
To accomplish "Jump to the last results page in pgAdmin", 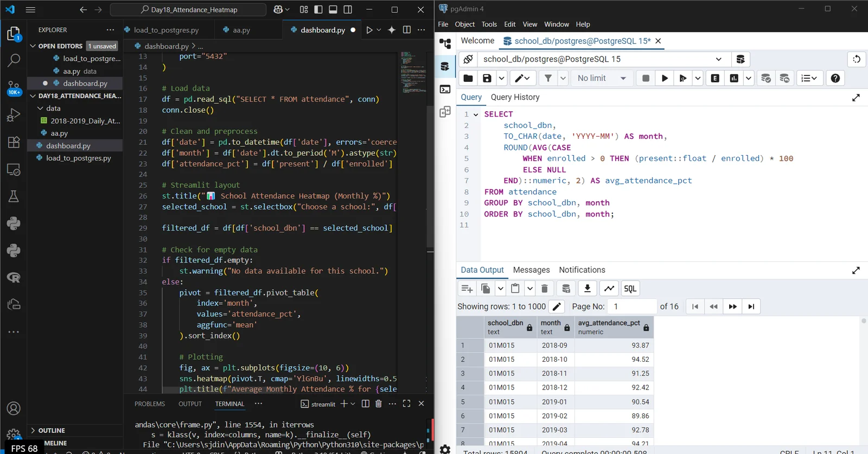I will tap(751, 306).
